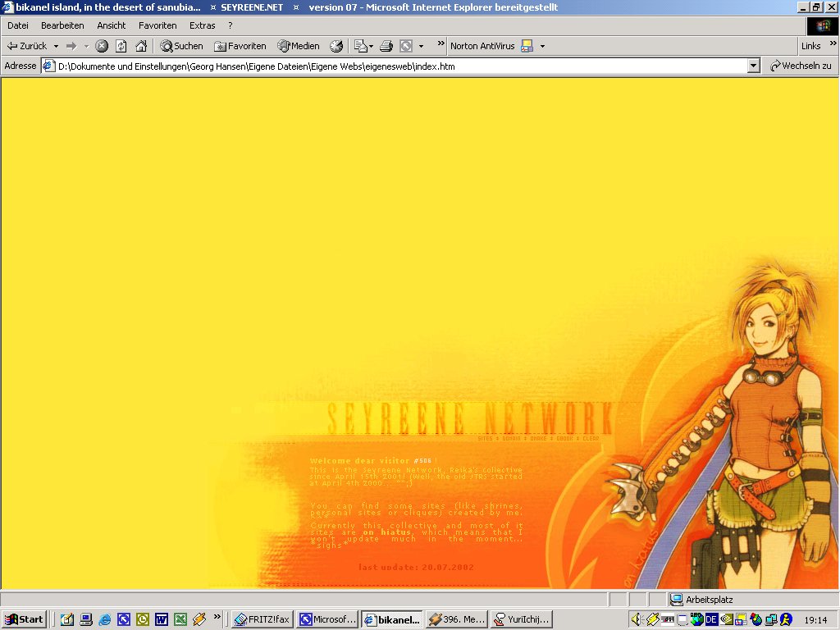
Task: Click the DOMAIN link on the page
Action: point(511,438)
